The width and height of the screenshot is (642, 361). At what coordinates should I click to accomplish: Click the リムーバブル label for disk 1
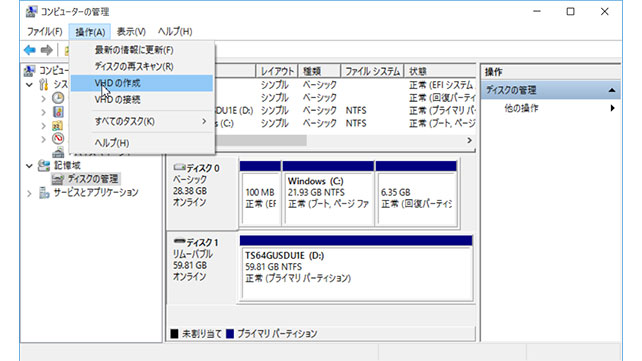192,254
